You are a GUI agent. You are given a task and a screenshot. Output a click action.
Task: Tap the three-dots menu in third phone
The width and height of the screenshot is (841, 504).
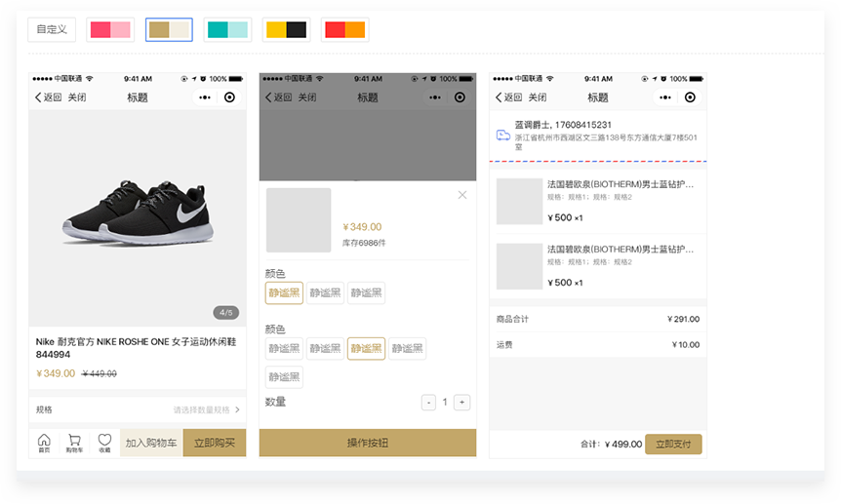(665, 97)
